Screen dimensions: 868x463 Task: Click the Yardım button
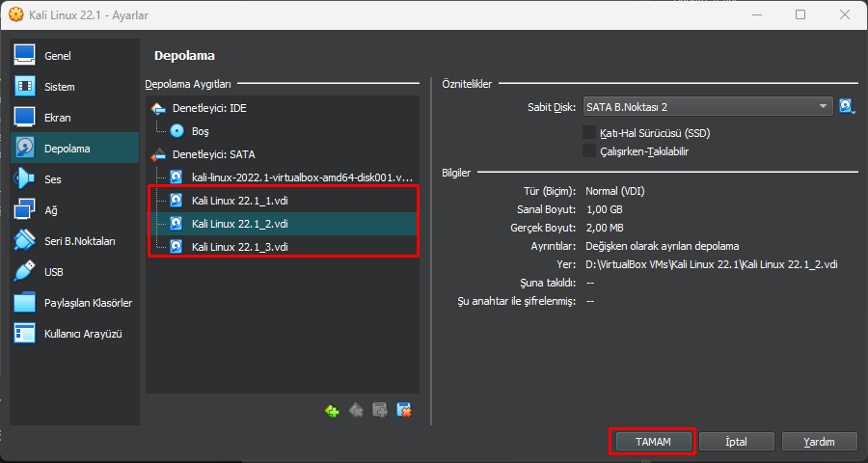(819, 442)
